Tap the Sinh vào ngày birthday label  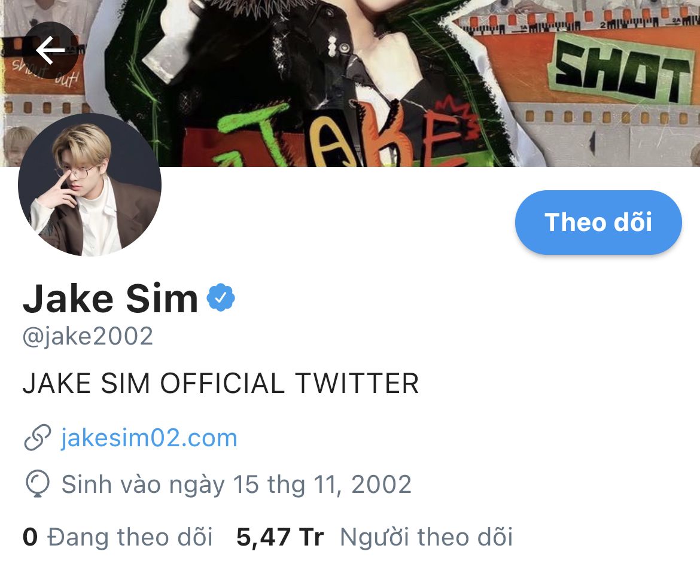pos(143,485)
